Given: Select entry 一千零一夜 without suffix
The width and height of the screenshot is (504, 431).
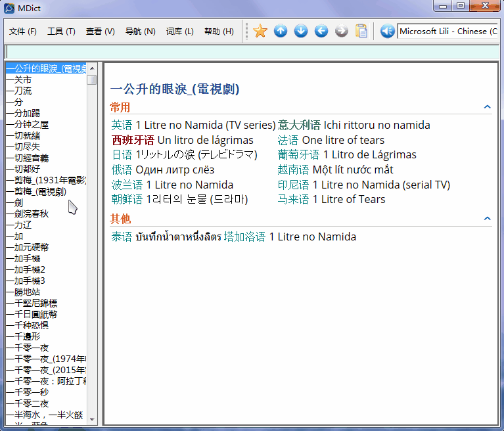Looking at the screenshot, I should point(28,348).
